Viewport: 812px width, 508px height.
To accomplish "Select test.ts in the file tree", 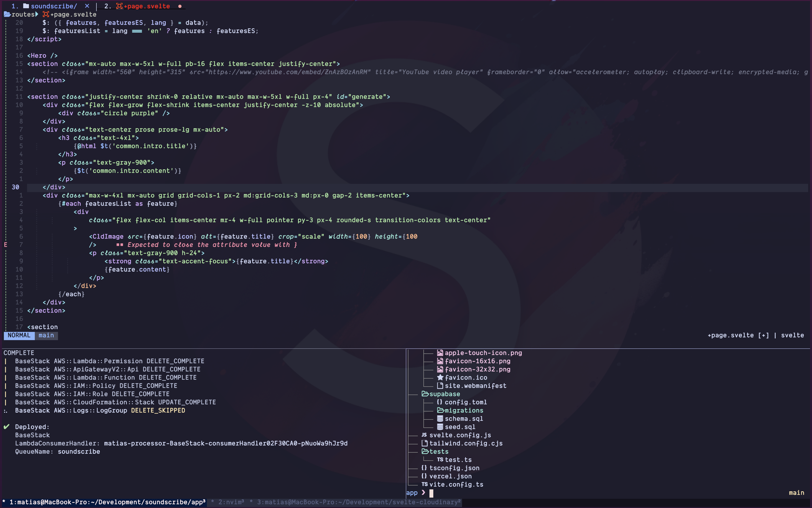I will (458, 460).
